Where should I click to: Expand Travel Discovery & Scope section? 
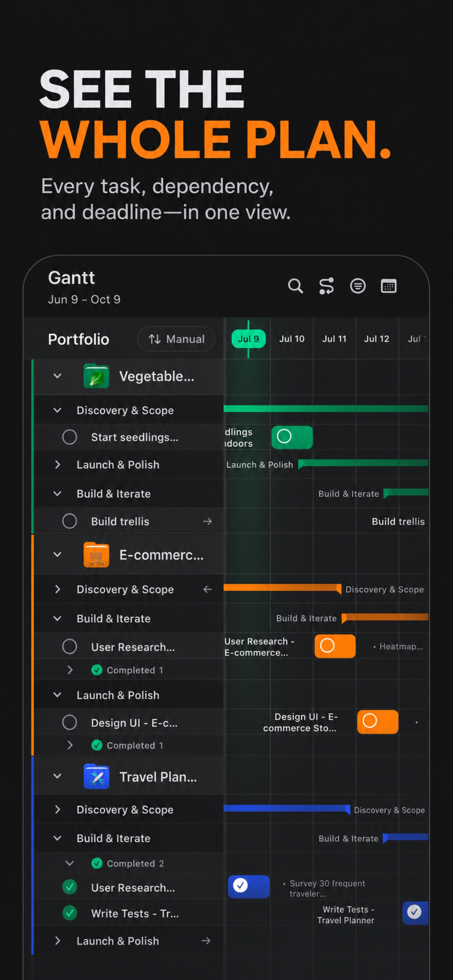coord(58,809)
